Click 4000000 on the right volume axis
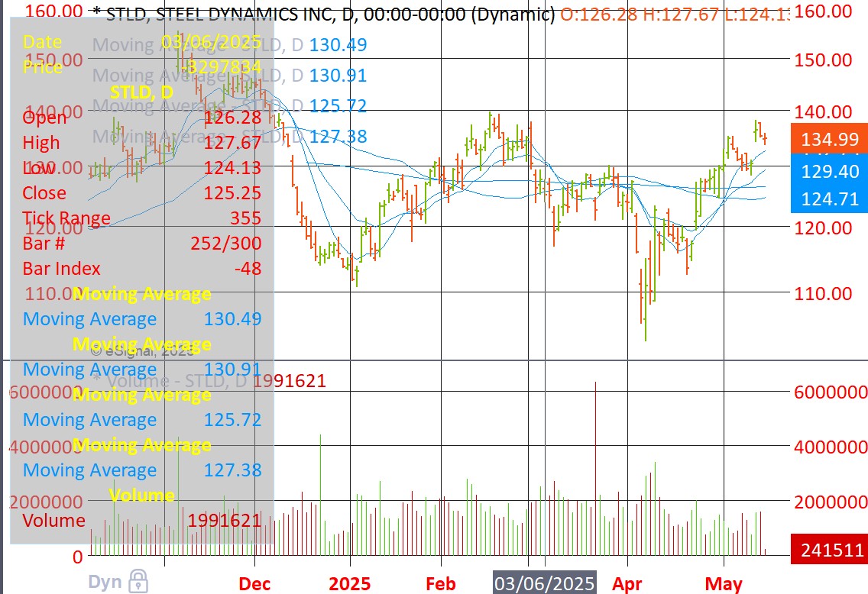 (831, 447)
